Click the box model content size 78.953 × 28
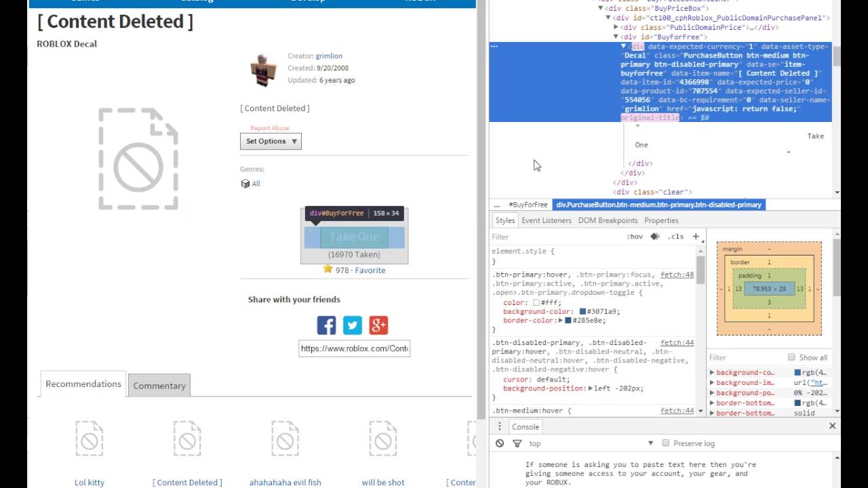 click(x=769, y=289)
